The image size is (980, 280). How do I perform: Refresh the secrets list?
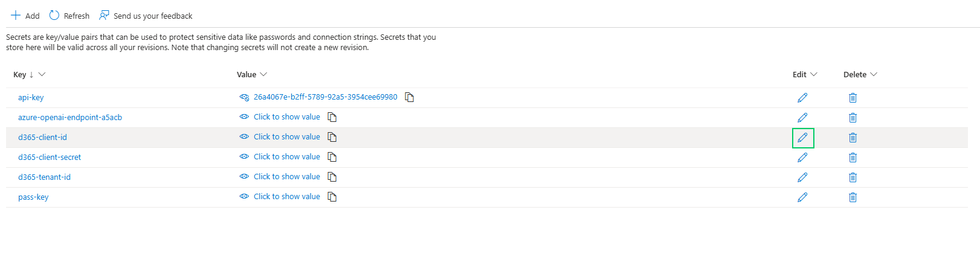click(x=69, y=16)
